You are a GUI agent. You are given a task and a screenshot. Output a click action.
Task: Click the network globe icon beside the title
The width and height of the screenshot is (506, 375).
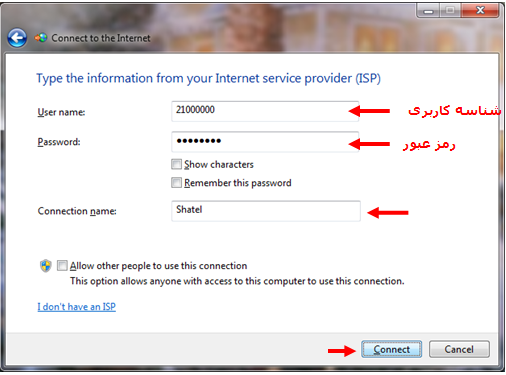pyautogui.click(x=41, y=38)
